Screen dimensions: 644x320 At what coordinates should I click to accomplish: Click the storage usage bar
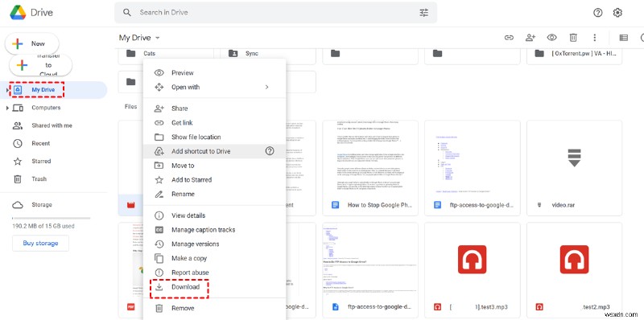pos(51,218)
